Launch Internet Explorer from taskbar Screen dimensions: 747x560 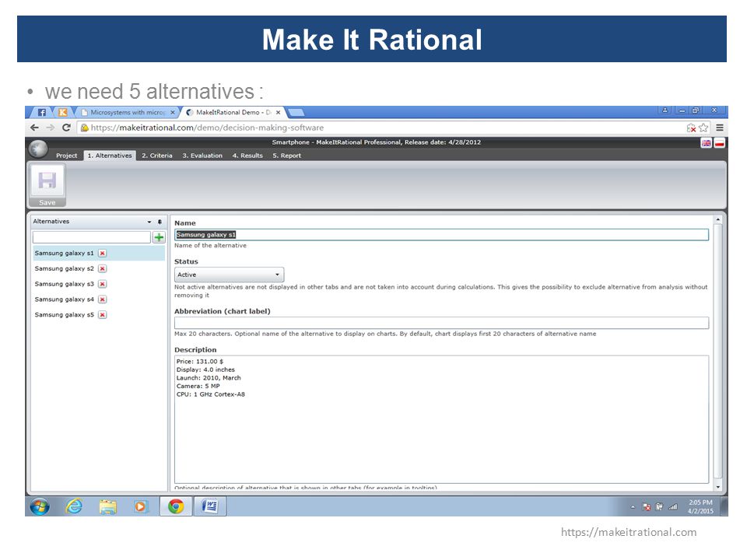pos(74,506)
